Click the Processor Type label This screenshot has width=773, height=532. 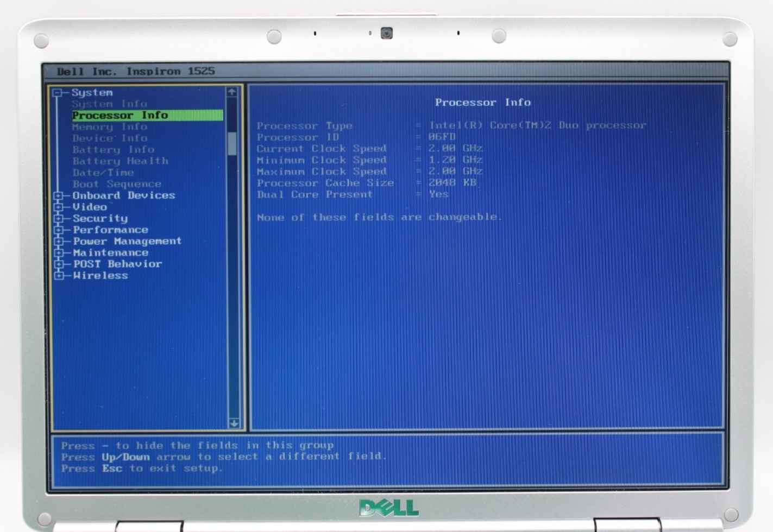(x=304, y=125)
